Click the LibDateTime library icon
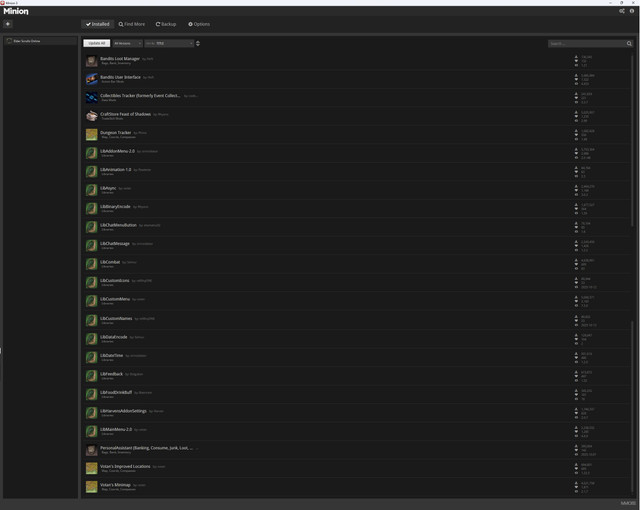 (91, 357)
